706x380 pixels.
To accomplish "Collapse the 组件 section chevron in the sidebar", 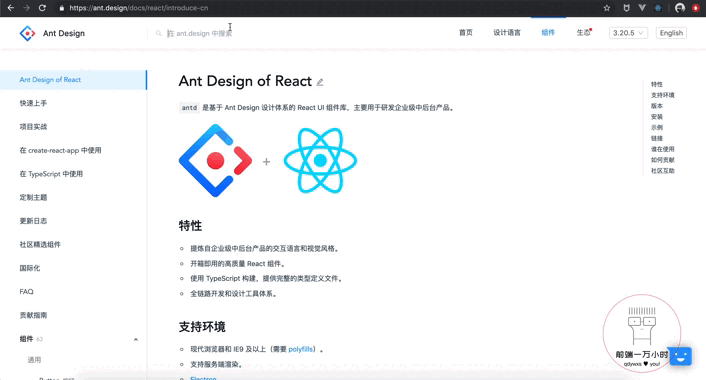I will click(x=136, y=339).
